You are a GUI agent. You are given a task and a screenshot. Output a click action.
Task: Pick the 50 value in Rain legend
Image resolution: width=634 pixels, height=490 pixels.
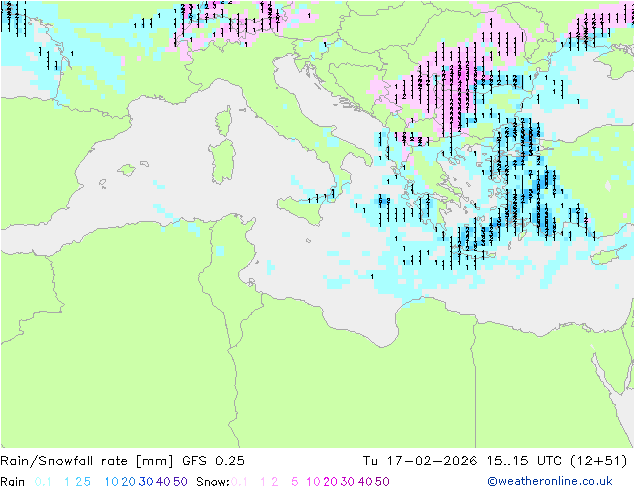point(180,482)
